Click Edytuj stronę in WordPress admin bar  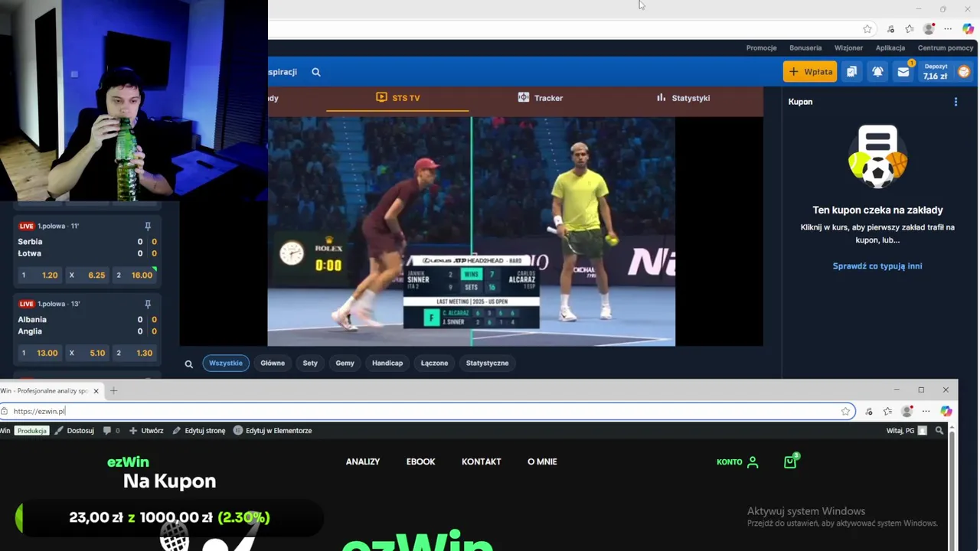click(199, 431)
